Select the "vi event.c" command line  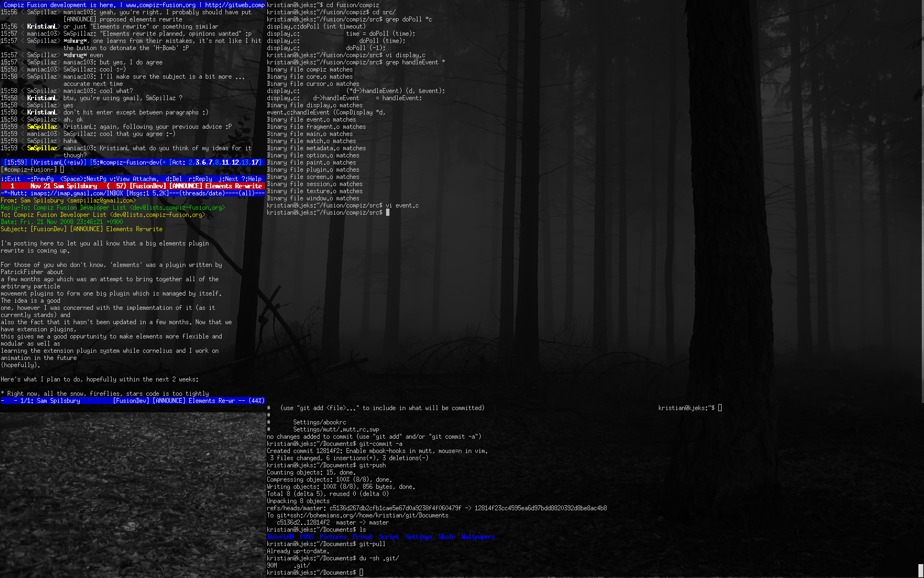(343, 205)
